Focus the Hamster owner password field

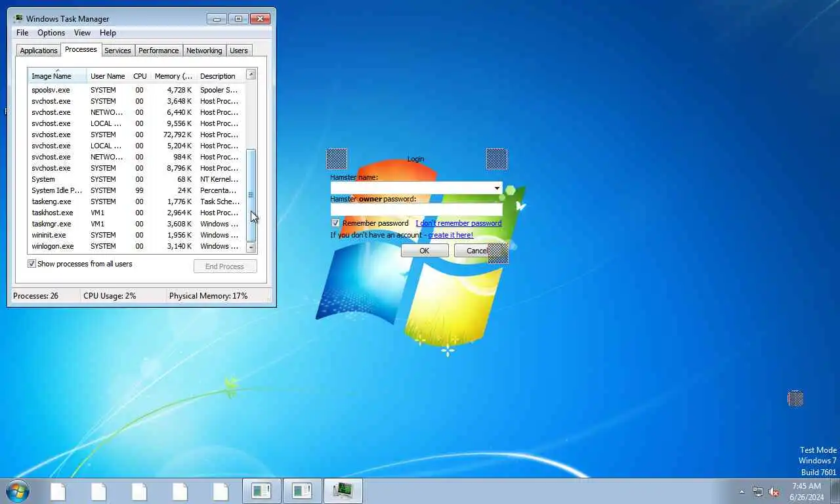pyautogui.click(x=416, y=210)
